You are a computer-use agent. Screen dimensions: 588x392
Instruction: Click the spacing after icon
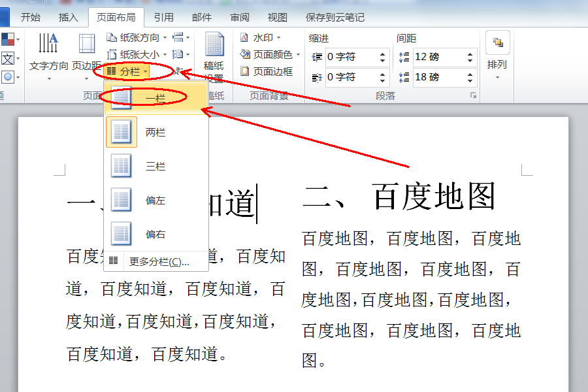click(x=404, y=78)
